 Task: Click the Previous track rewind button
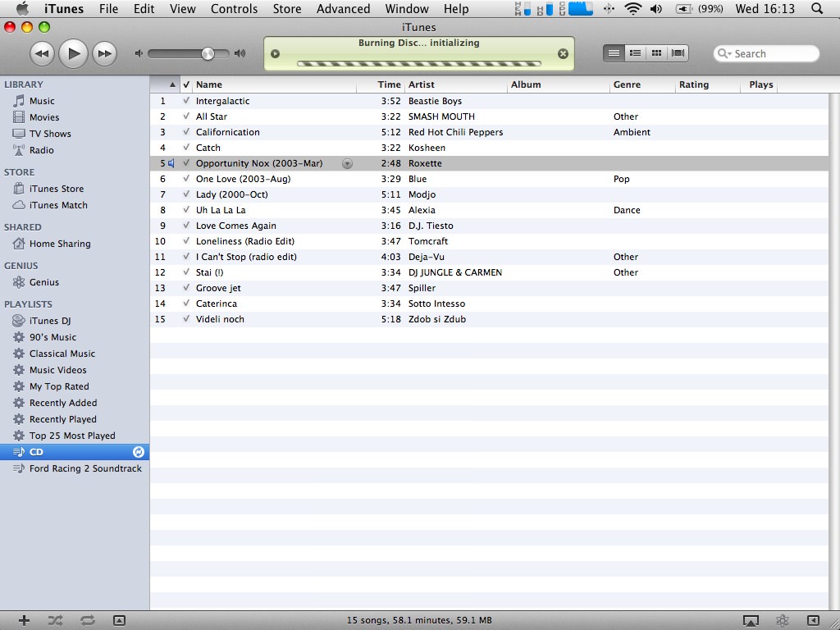(x=42, y=53)
